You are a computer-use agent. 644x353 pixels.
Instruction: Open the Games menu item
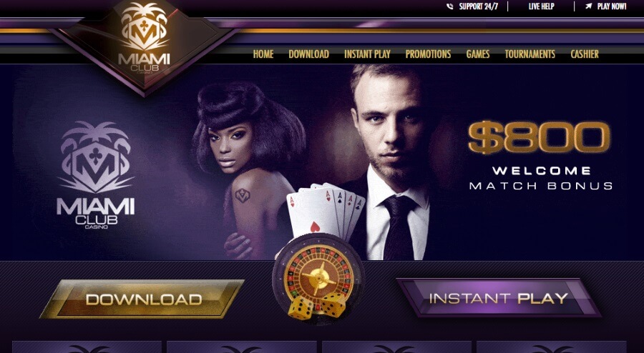tap(478, 54)
